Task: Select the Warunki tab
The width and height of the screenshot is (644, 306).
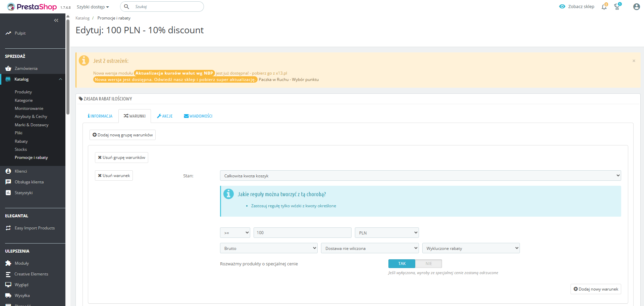Action: (x=135, y=116)
